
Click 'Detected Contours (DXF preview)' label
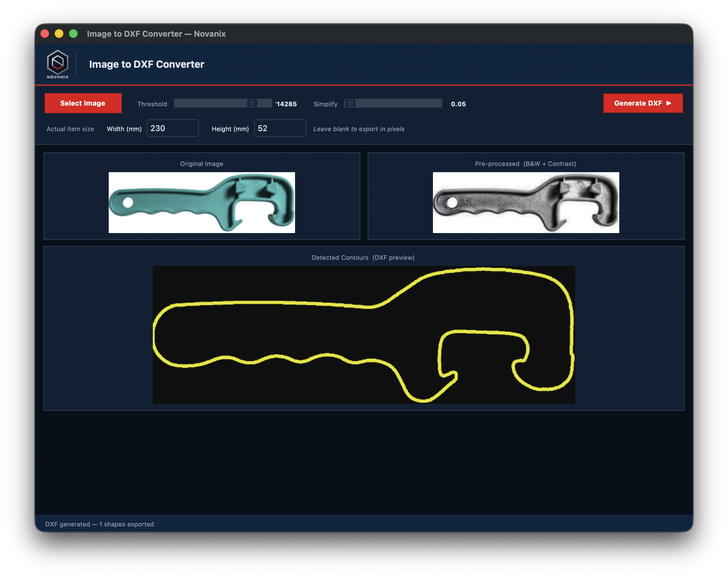(x=363, y=257)
